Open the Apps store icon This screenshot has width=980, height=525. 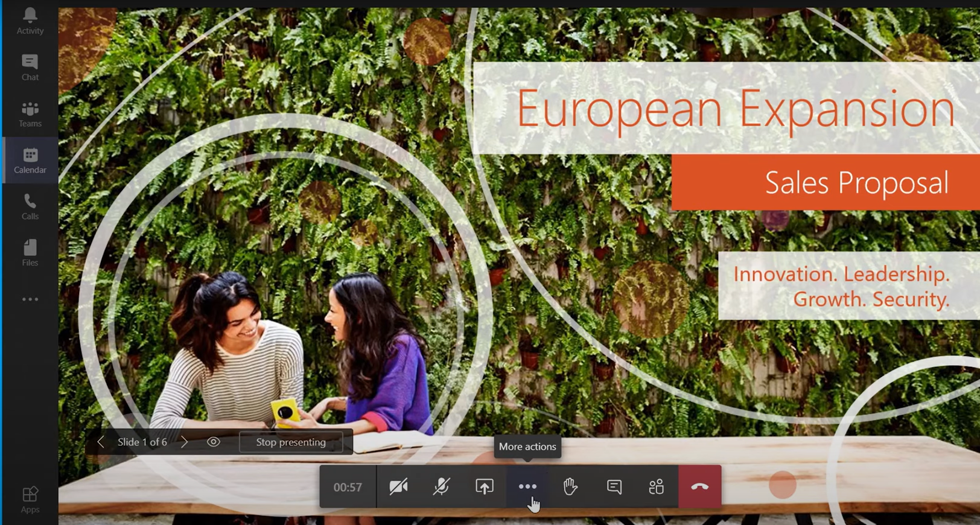click(x=30, y=500)
